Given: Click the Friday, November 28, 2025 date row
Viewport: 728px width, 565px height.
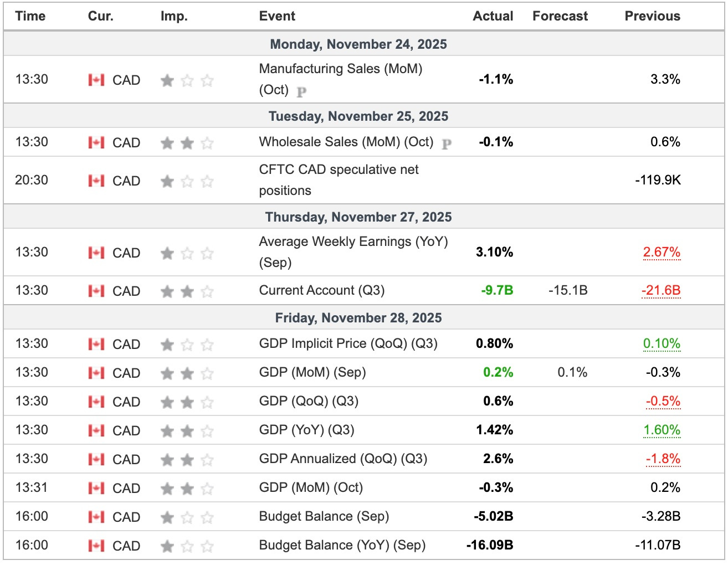Looking at the screenshot, I should [x=358, y=318].
